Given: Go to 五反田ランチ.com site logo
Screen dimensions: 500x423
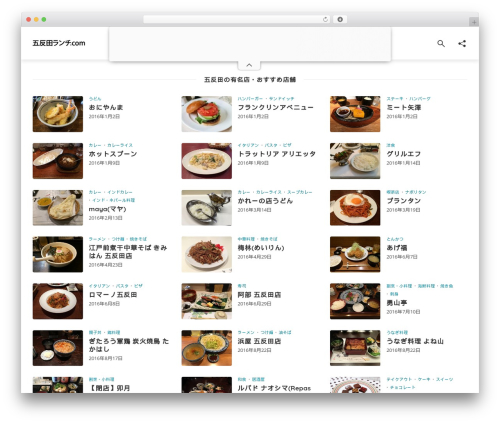Looking at the screenshot, I should pos(59,43).
